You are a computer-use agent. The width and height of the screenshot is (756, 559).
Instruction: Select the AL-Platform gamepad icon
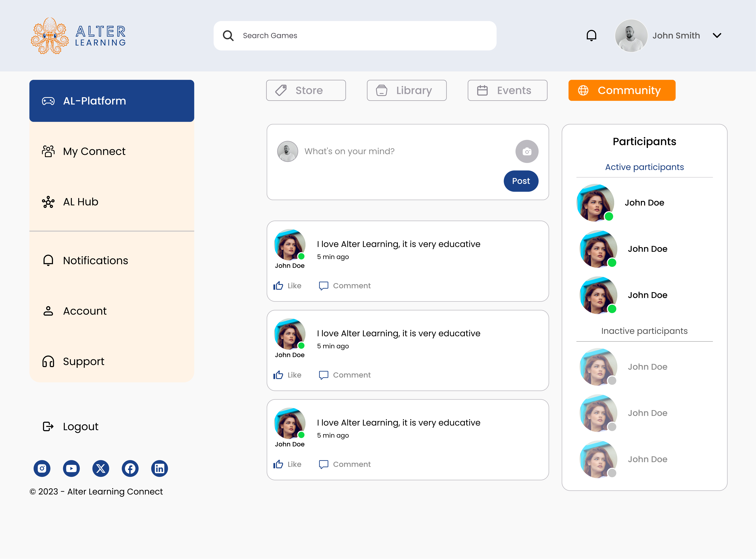pyautogui.click(x=48, y=101)
